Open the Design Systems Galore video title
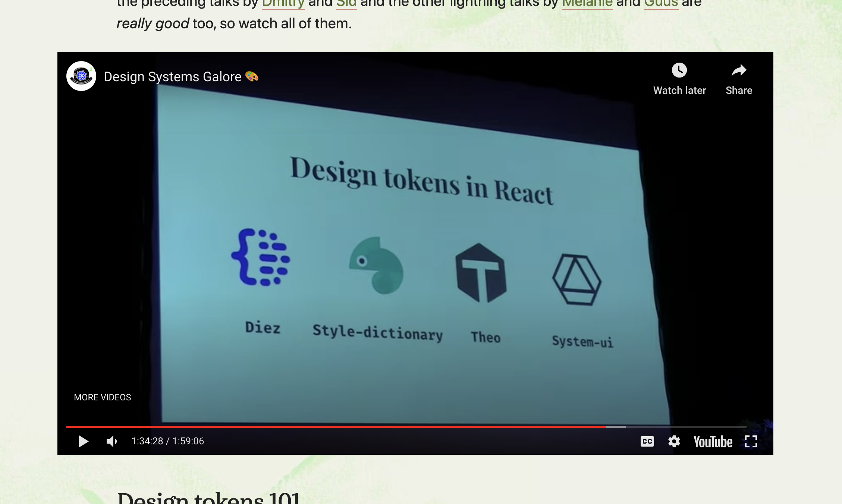 [x=173, y=77]
